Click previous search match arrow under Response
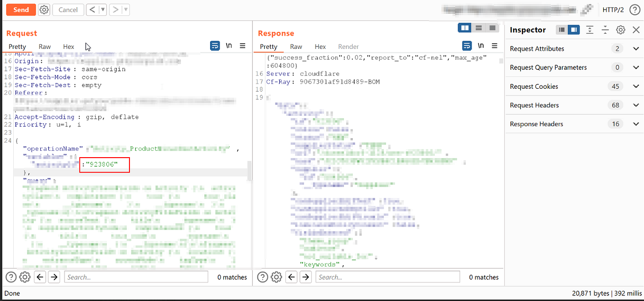The width and height of the screenshot is (644, 301). [291, 277]
